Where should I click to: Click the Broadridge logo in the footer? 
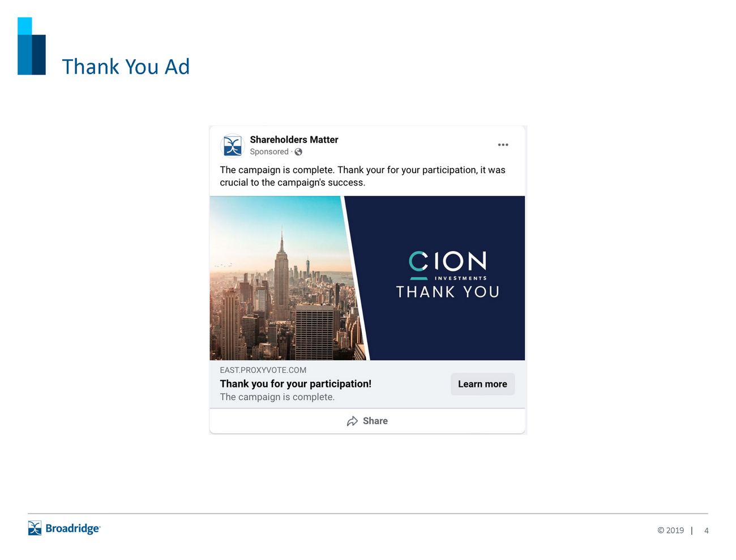coord(64,528)
